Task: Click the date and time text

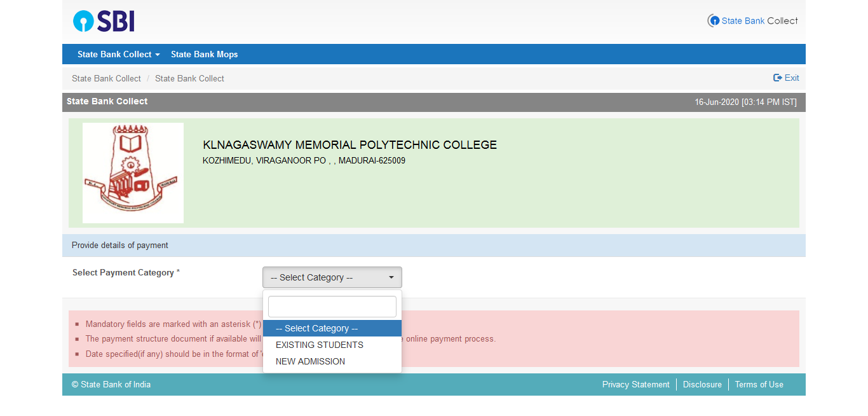Action: 745,102
